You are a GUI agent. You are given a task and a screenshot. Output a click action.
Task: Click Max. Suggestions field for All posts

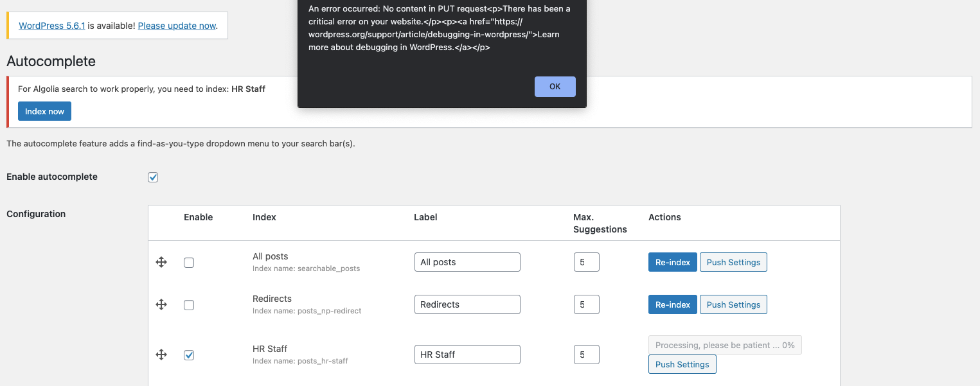[x=587, y=262]
